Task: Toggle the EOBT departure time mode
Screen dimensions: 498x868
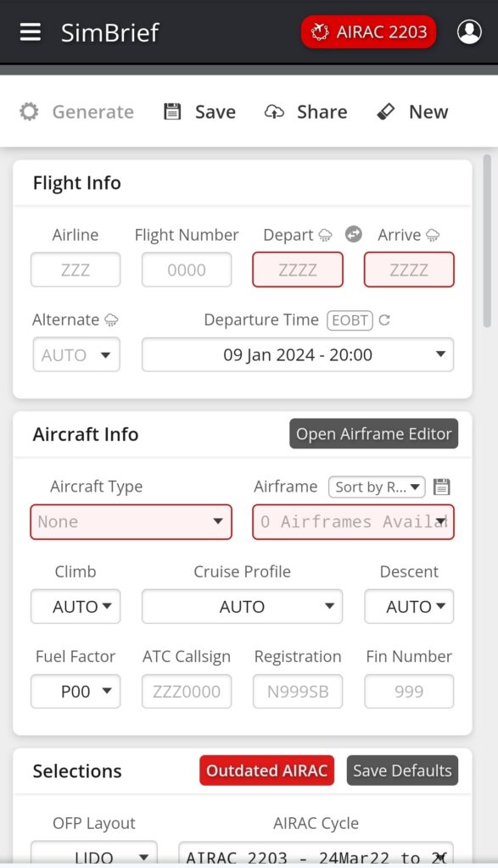Action: click(x=350, y=320)
